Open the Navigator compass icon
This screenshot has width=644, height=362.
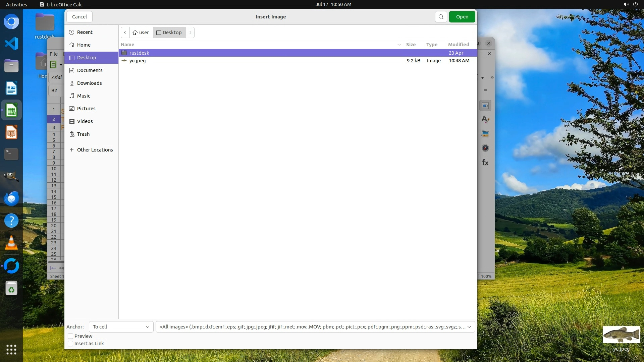tap(485, 148)
